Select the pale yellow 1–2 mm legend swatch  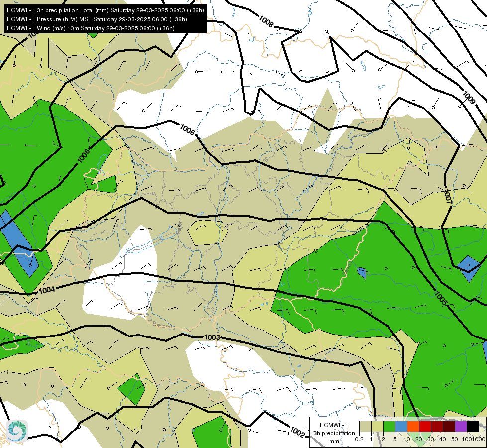point(377,426)
